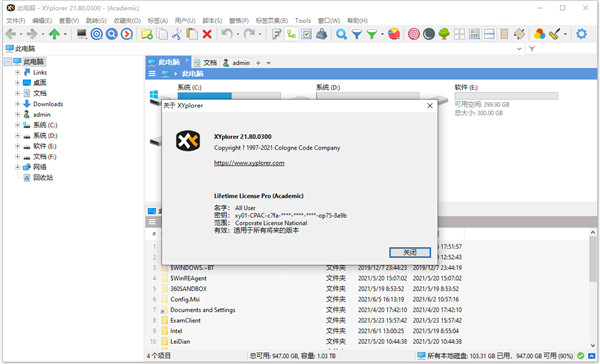The image size is (600, 364).
Task: Create a new folder from toolbar
Action: pos(147,34)
